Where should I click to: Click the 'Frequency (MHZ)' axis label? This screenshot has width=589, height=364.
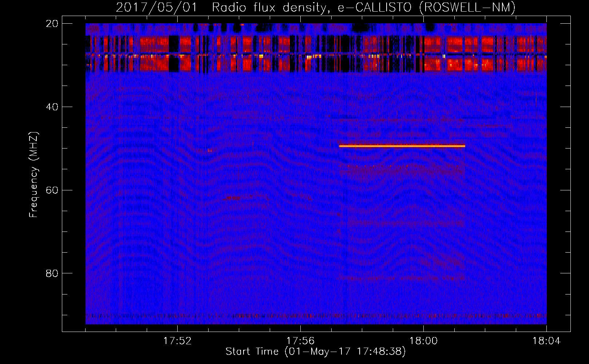tap(33, 175)
